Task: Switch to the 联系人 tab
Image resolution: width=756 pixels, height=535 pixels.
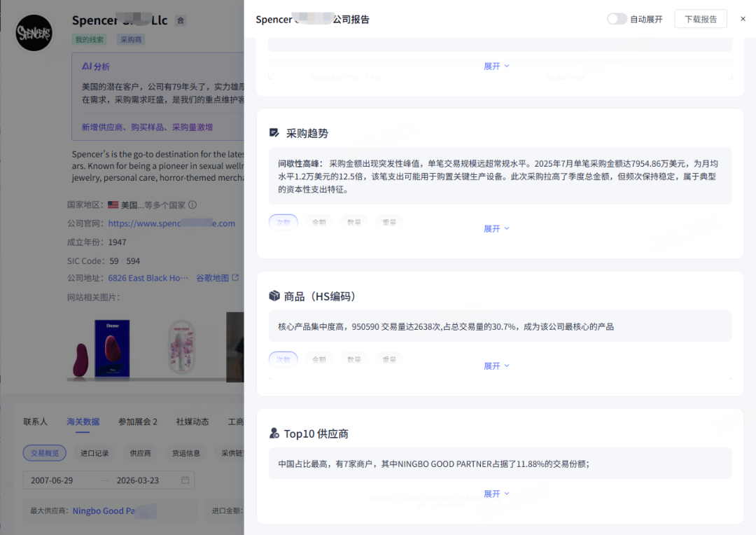Action: [x=35, y=422]
